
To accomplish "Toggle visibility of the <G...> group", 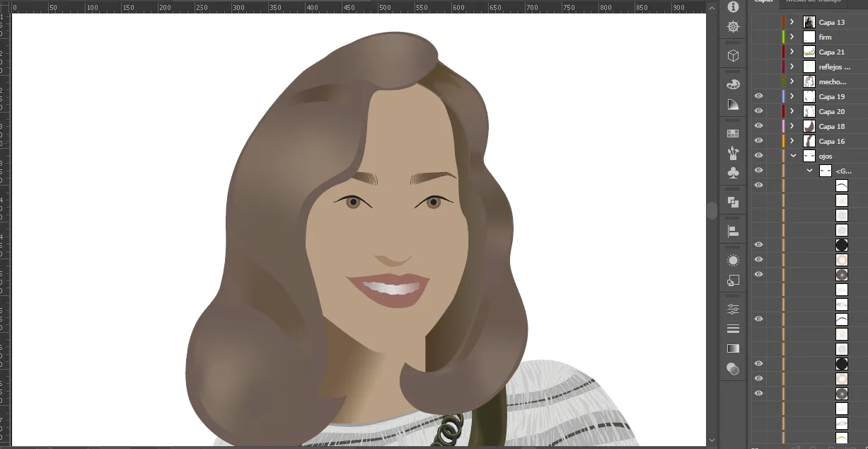I will tap(758, 171).
